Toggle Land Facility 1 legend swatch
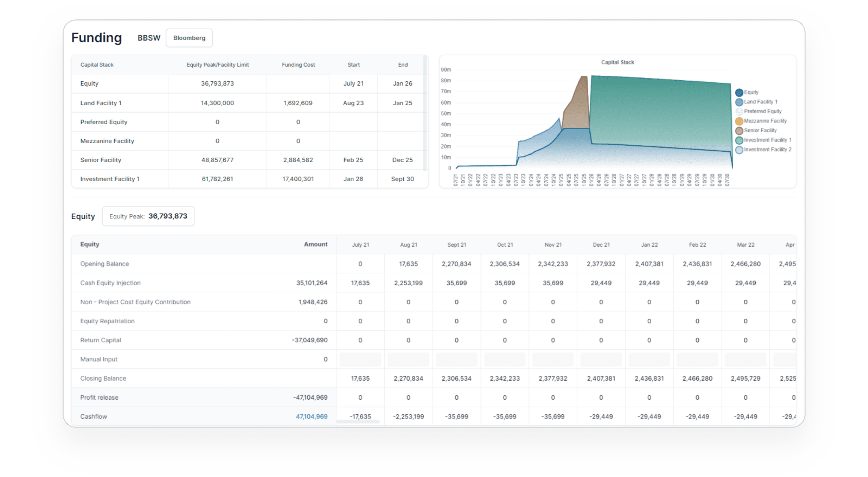 (x=739, y=102)
